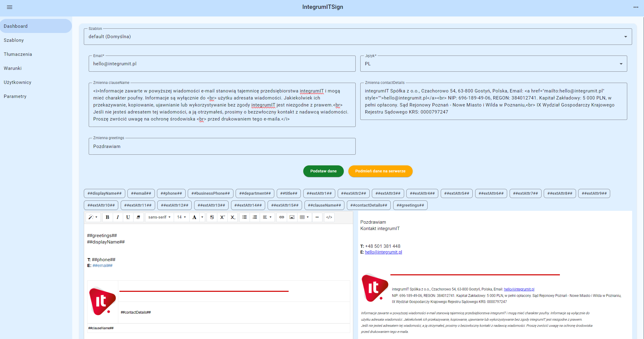Viewport: 644px width, 339px height.
Task: Apply superscript formatting
Action: (x=222, y=217)
